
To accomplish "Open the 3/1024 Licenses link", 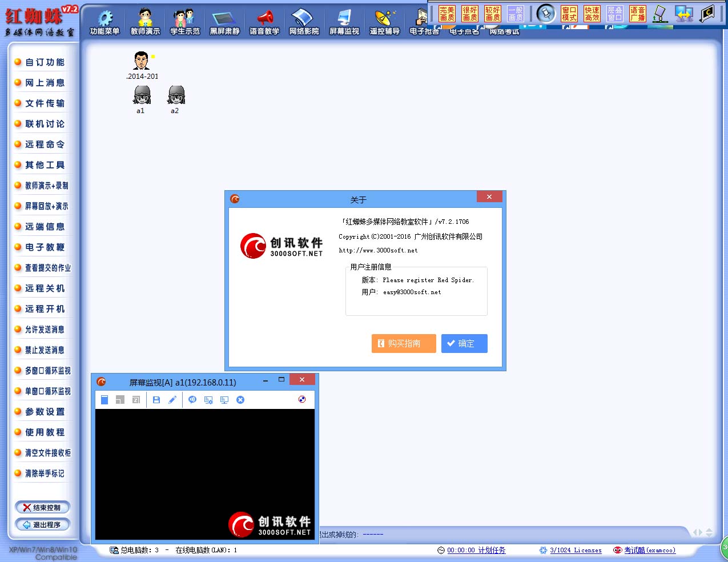I will (x=576, y=550).
